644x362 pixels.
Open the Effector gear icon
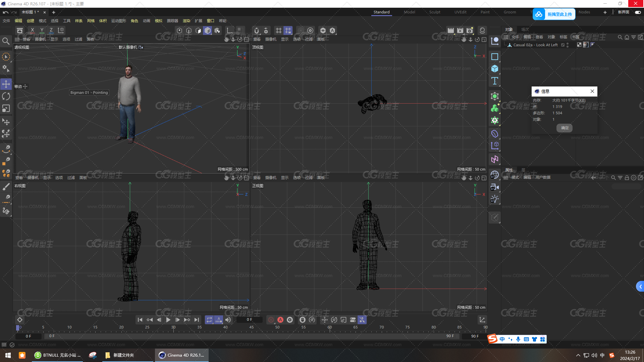point(495,120)
